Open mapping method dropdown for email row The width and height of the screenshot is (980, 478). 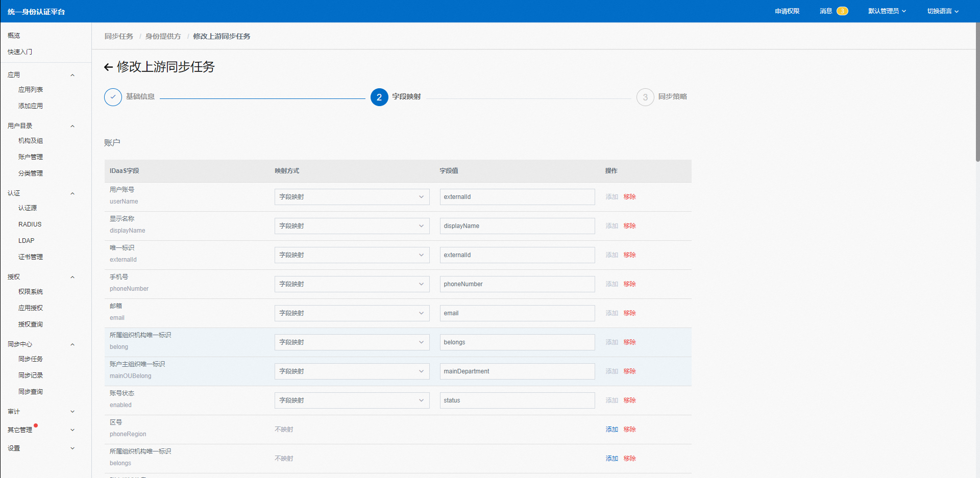click(x=352, y=313)
